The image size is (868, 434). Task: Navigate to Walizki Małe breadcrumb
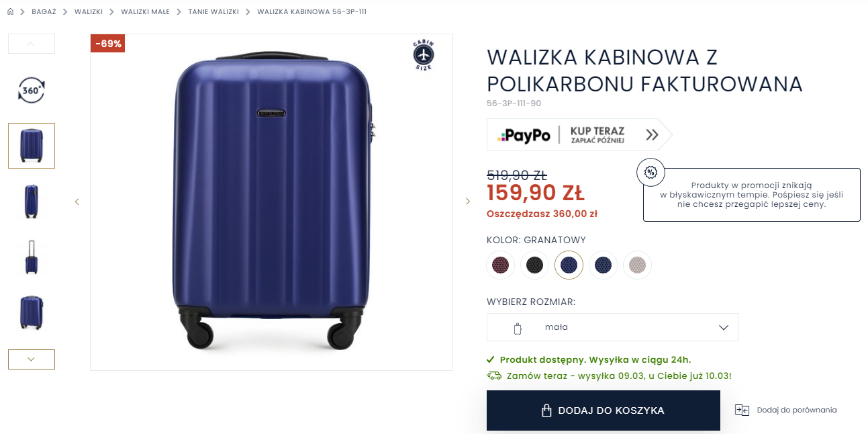[x=146, y=12]
